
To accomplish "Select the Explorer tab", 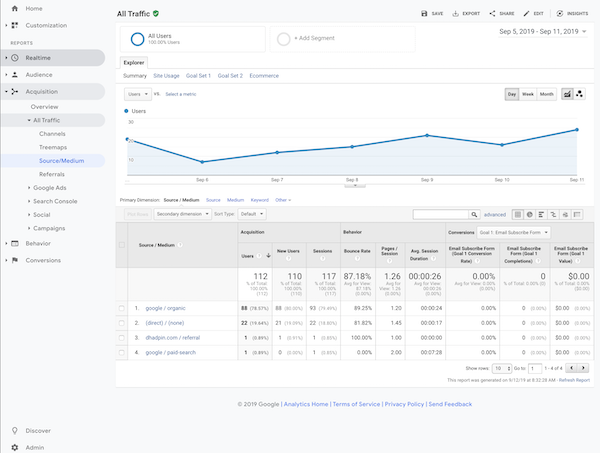I will [x=134, y=62].
